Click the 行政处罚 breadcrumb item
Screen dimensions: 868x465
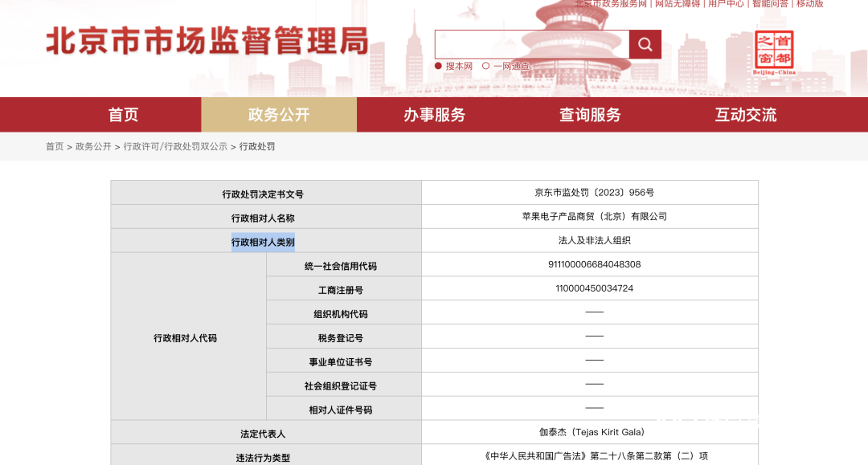(257, 146)
